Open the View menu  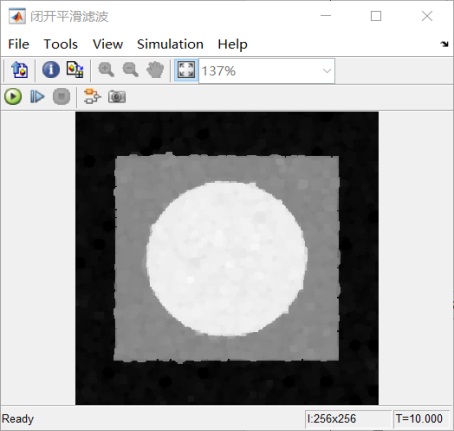[x=108, y=44]
